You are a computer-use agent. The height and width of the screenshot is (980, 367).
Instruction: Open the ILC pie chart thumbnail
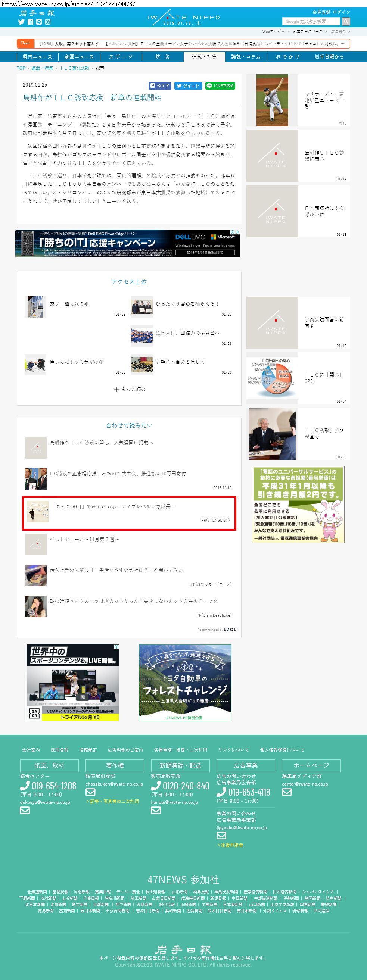coord(272,378)
